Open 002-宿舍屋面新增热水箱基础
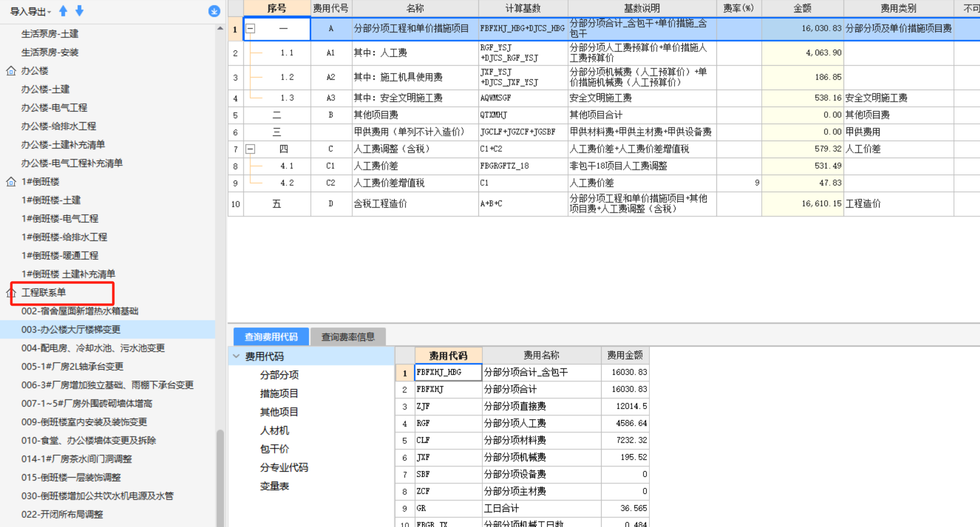 (x=80, y=311)
